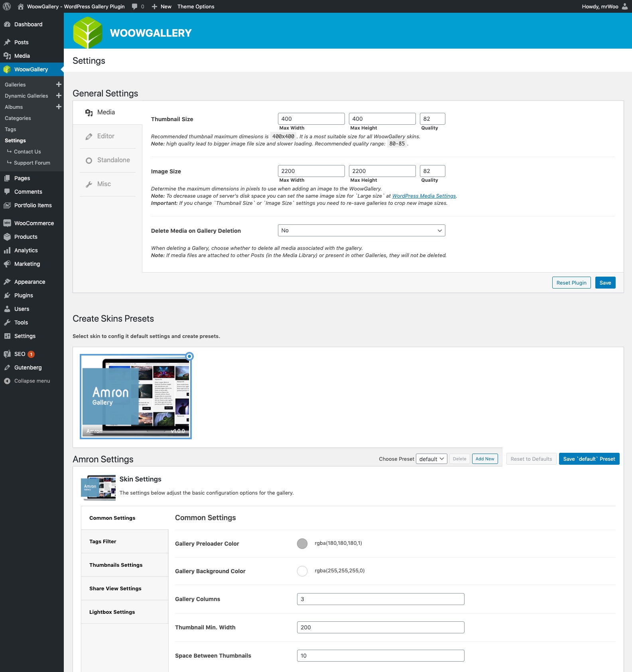Open Support Forum submenu link
The image size is (632, 672).
tap(32, 163)
